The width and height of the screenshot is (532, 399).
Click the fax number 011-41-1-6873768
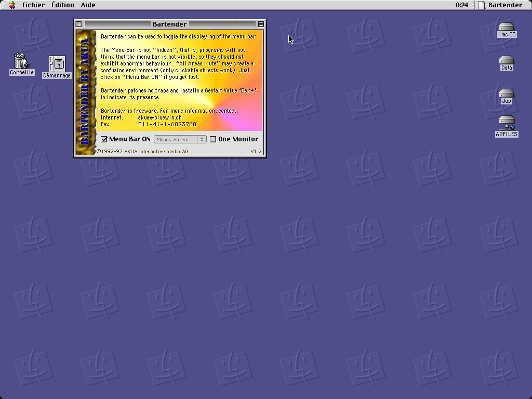167,124
